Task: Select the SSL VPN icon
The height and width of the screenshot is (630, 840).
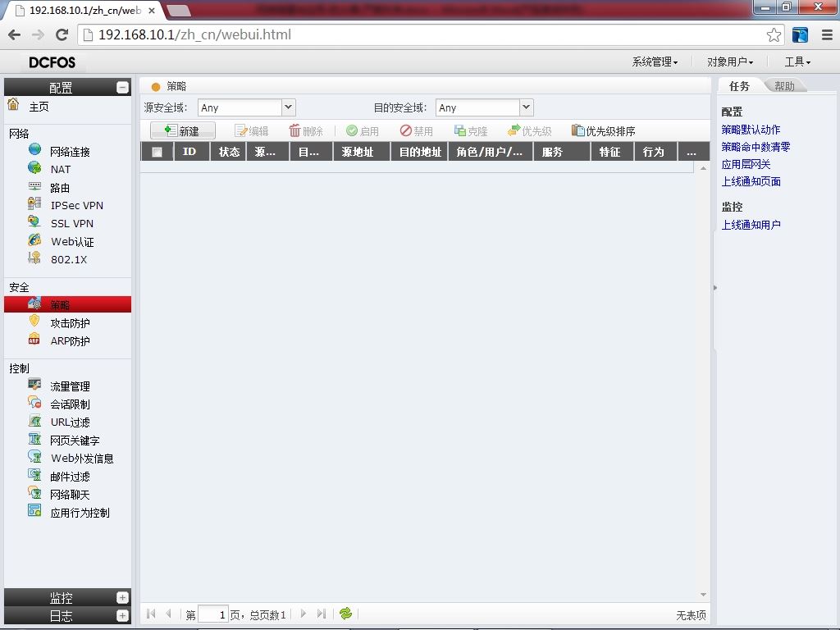Action: point(34,221)
